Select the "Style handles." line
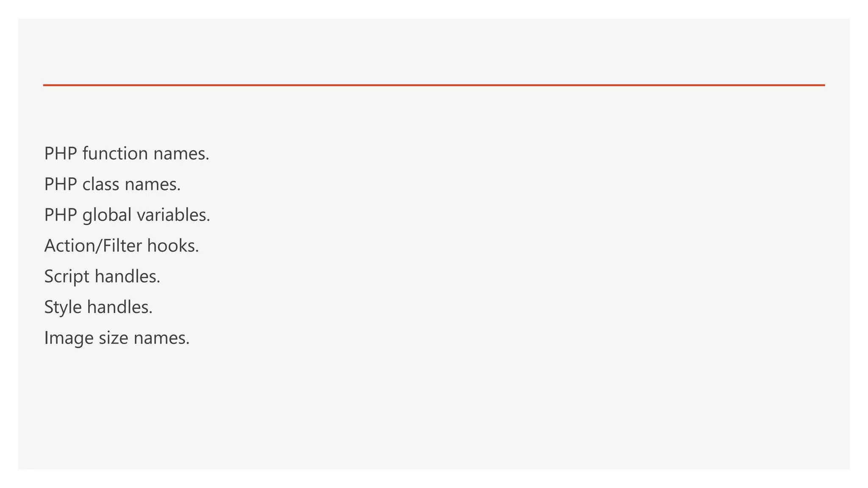This screenshot has height=488, width=868. tap(98, 307)
